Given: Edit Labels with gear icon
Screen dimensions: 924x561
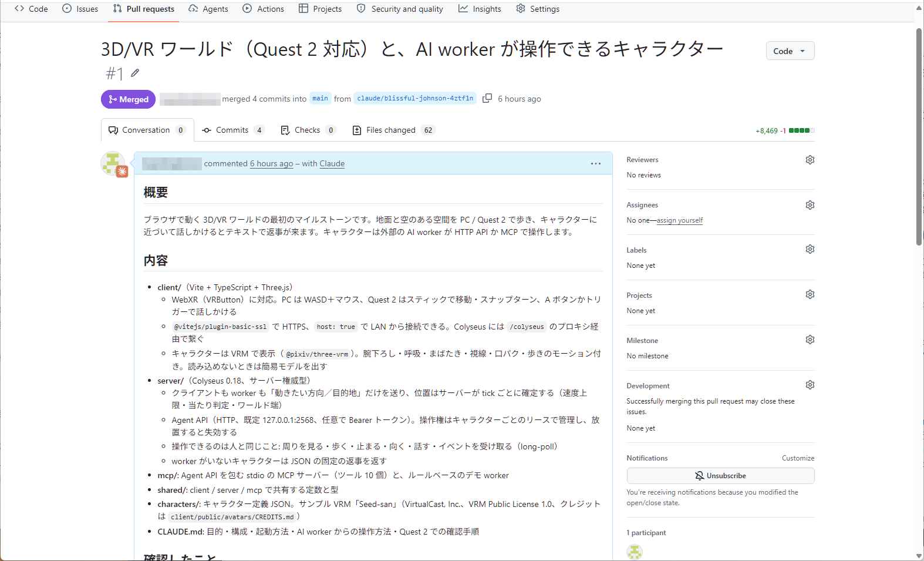Looking at the screenshot, I should pos(810,249).
